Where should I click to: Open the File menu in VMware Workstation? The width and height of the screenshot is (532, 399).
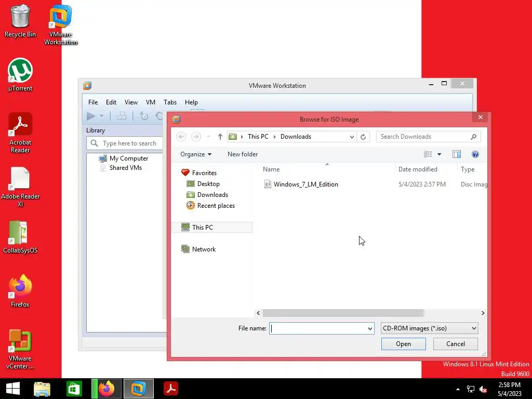pyautogui.click(x=93, y=102)
